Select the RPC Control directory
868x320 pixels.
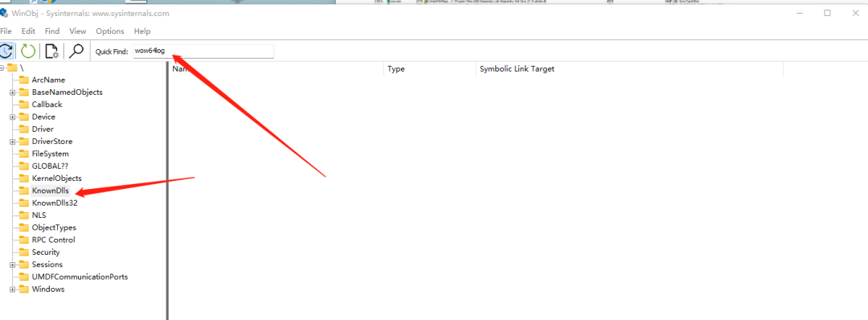click(53, 240)
